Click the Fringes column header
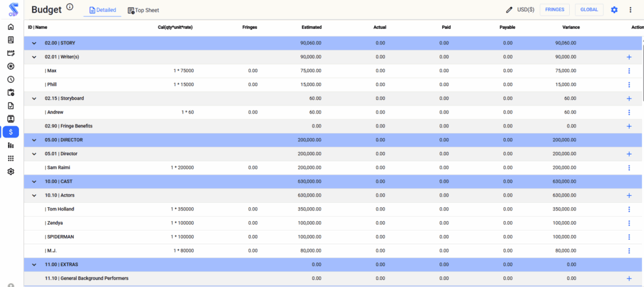Image resolution: width=644 pixels, height=287 pixels. (x=250, y=28)
